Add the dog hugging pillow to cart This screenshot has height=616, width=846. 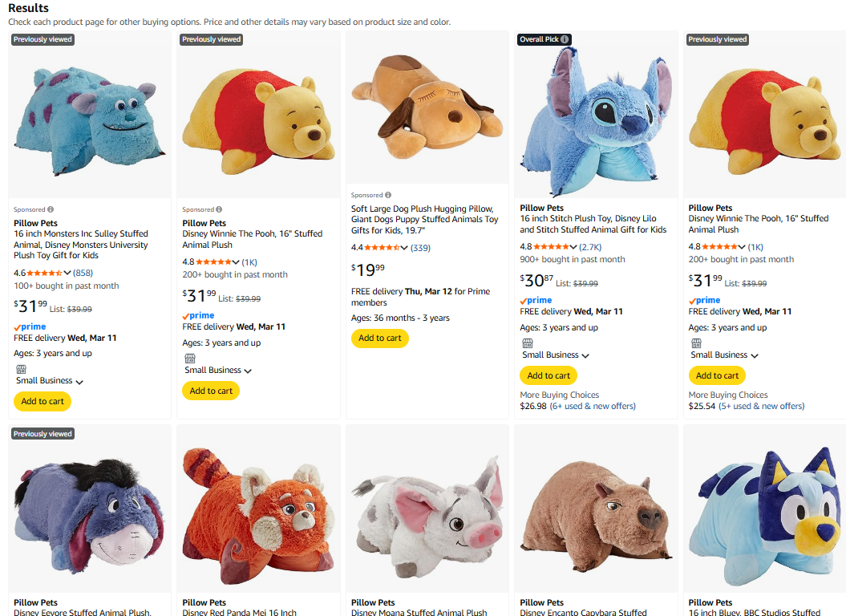tap(379, 338)
